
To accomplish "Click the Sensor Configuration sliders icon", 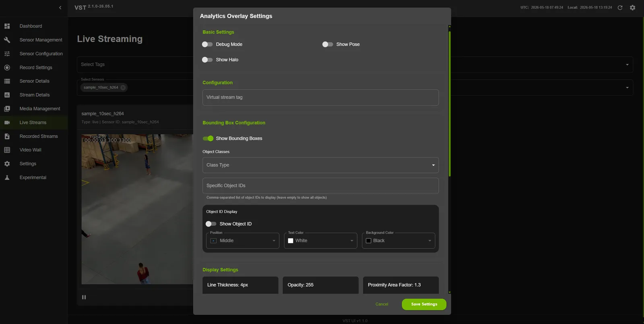I will [7, 54].
